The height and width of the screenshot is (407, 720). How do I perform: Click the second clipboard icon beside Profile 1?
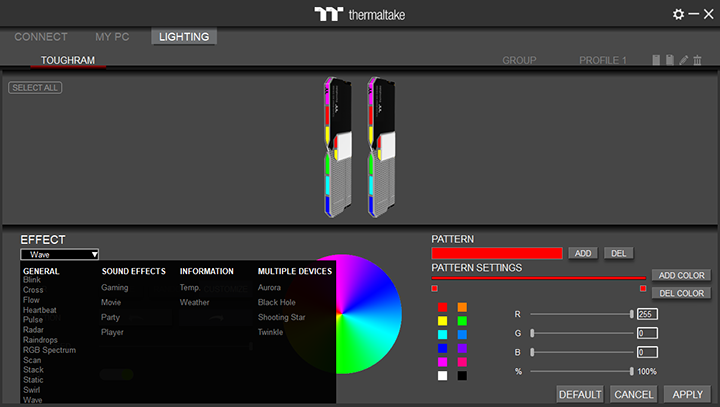coord(670,60)
